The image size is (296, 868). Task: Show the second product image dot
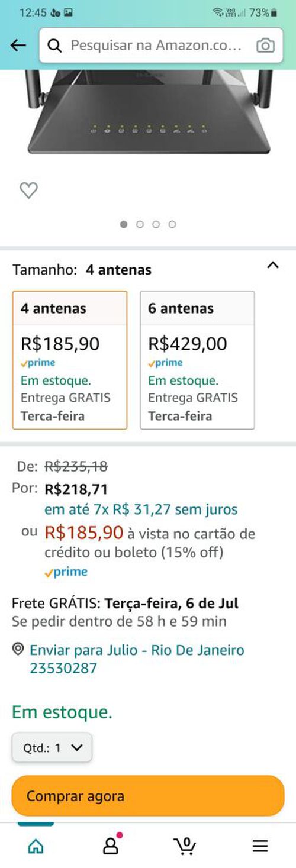[x=140, y=224]
